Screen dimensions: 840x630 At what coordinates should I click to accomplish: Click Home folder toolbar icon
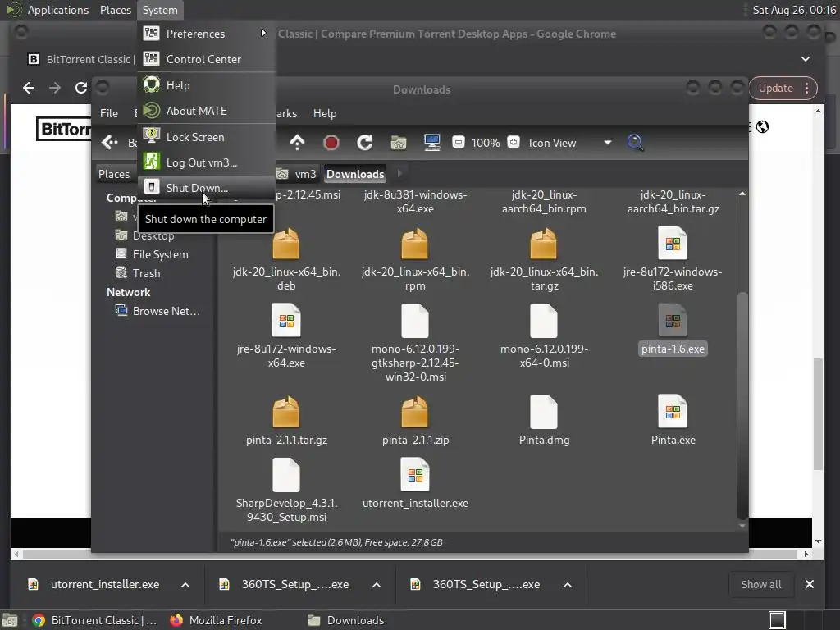398,143
